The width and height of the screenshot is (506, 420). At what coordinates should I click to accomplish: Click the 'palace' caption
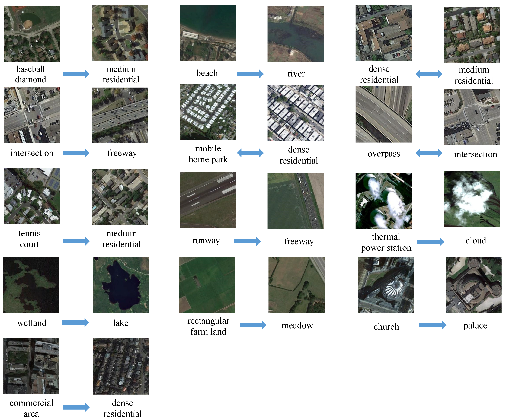[475, 326]
